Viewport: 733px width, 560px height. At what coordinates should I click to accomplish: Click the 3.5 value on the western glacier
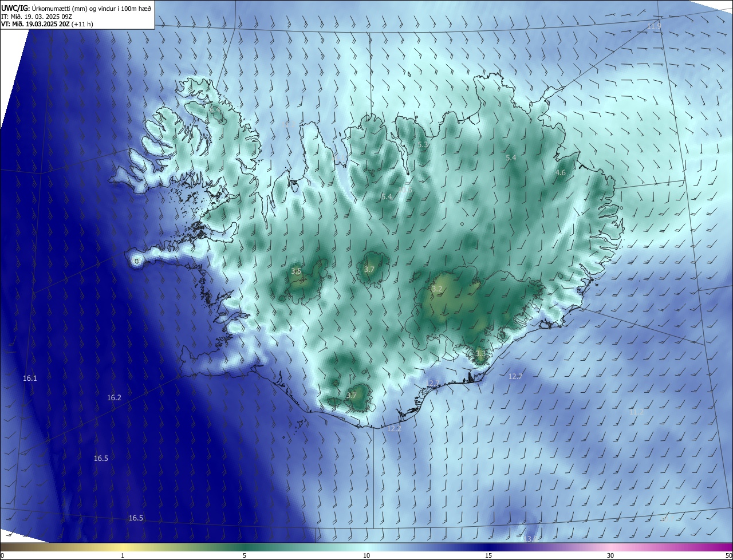296,271
